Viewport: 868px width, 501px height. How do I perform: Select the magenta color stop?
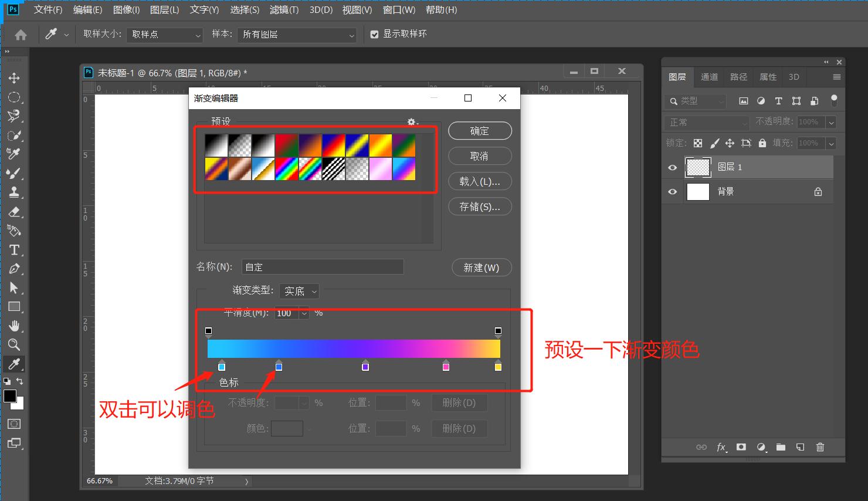[x=446, y=366]
